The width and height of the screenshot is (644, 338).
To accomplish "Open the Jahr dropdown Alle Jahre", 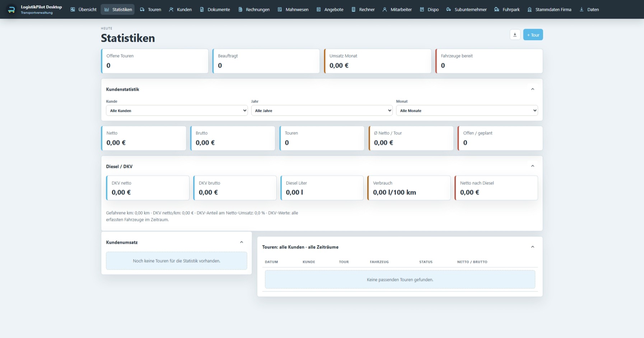I will pos(322,111).
